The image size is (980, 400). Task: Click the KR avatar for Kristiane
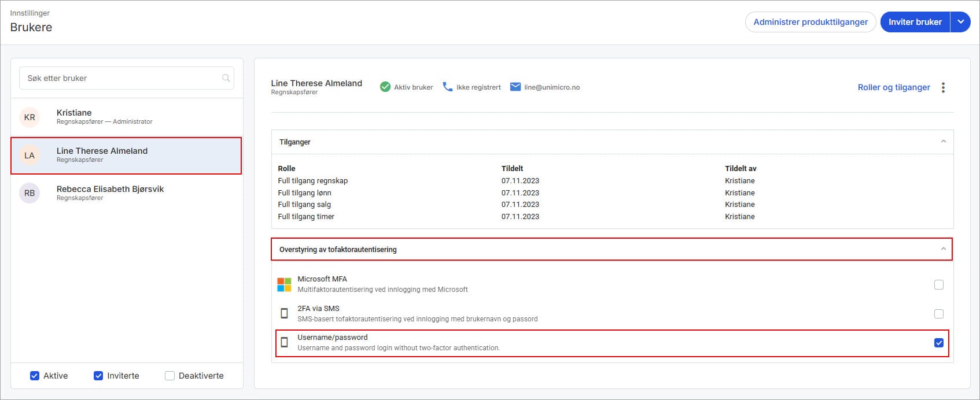tap(30, 117)
